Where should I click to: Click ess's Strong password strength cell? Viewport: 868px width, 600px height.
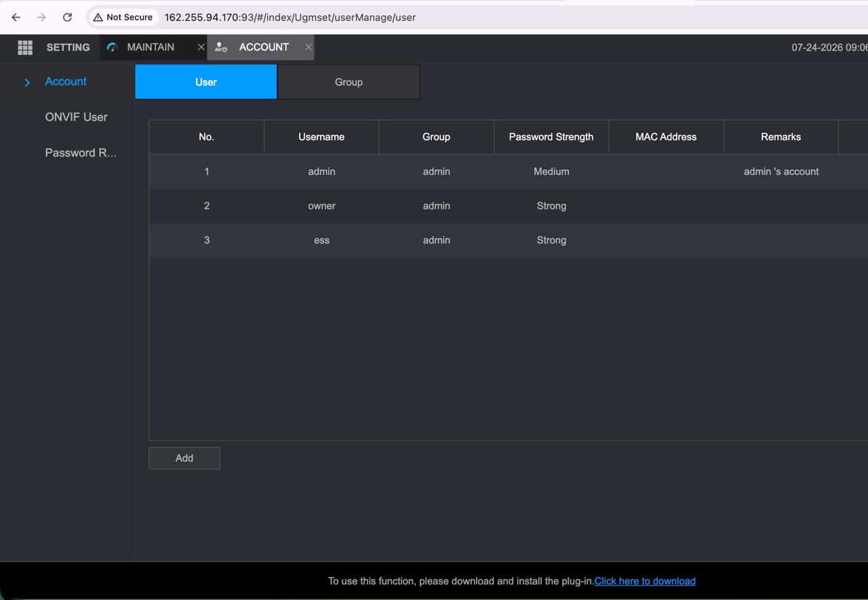pyautogui.click(x=551, y=240)
